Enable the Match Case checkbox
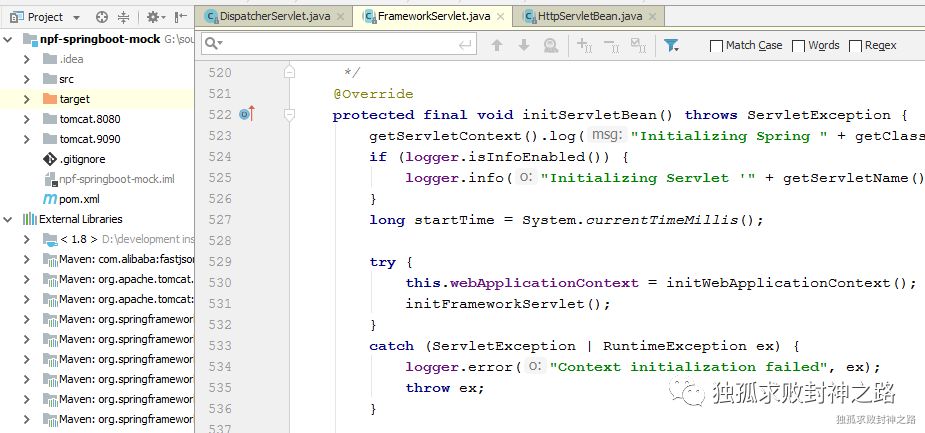The height and width of the screenshot is (433, 925). pos(716,46)
